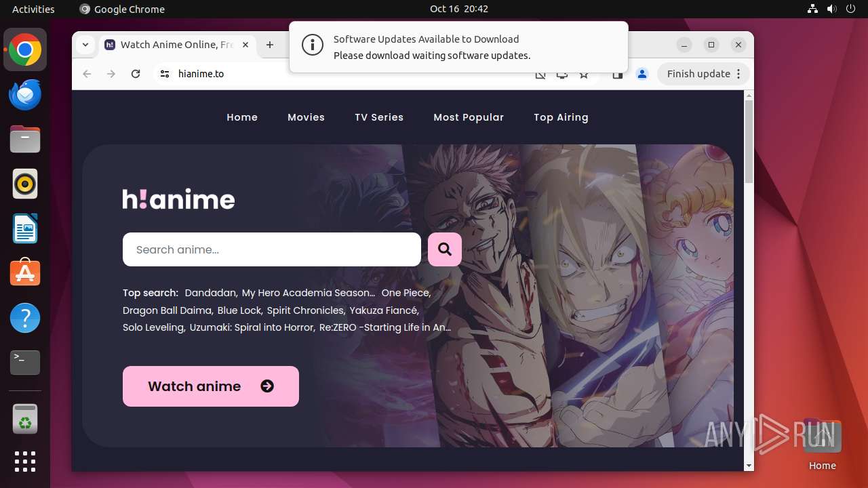Toggle Chrome side panel icon
The width and height of the screenshot is (868, 488).
pos(617,74)
